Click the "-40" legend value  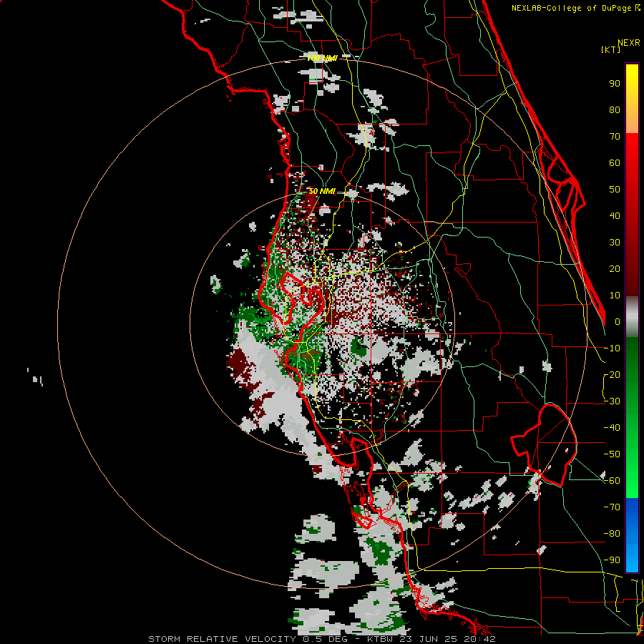tap(612, 428)
